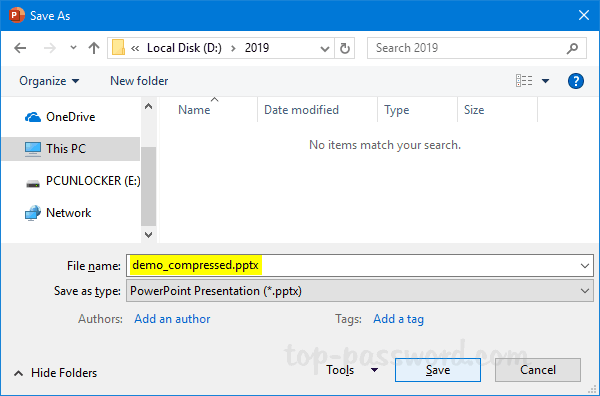Click the change view icon
600x396 pixels.
point(524,81)
